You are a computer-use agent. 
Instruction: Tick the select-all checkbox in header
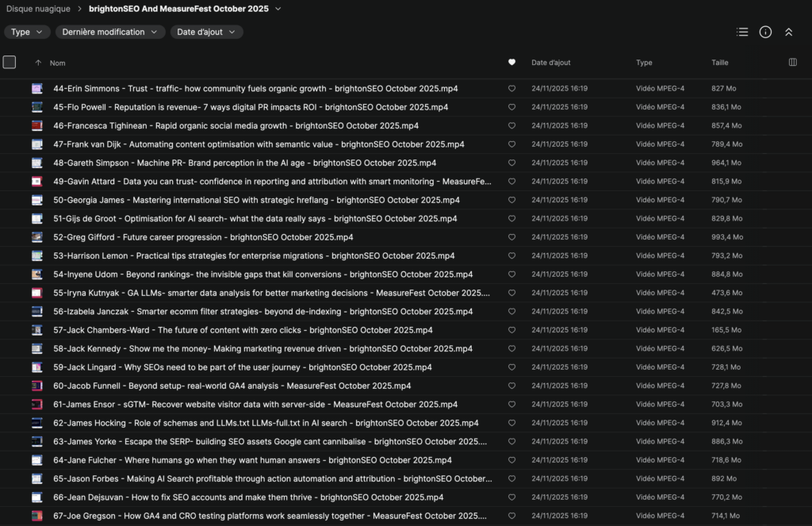coord(10,63)
